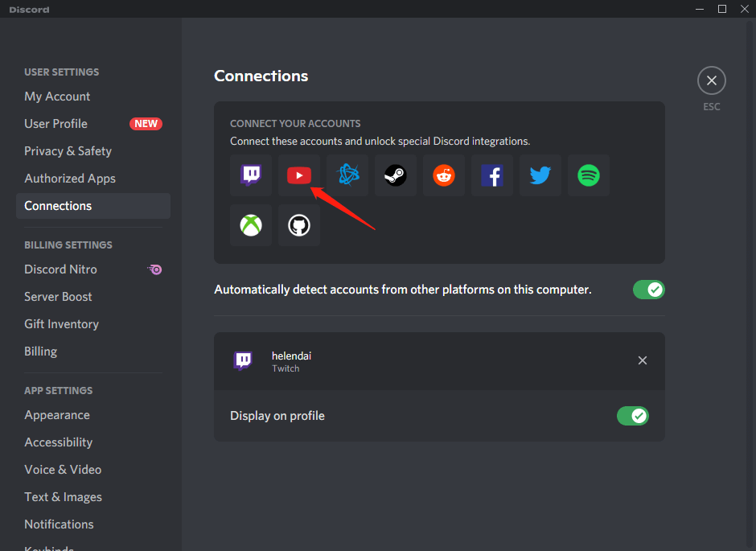Image resolution: width=756 pixels, height=551 pixels.
Task: Close the Discord window
Action: click(x=745, y=9)
